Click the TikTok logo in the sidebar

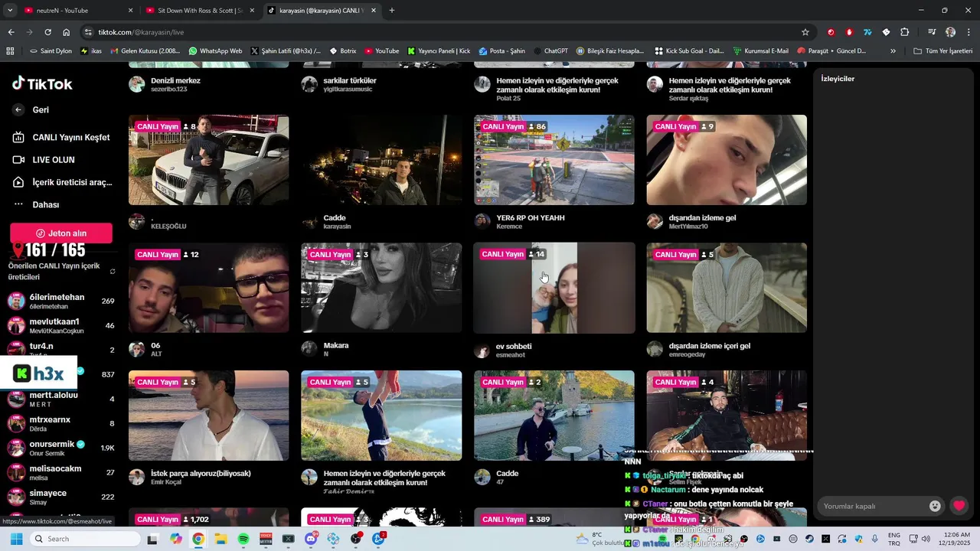42,83
